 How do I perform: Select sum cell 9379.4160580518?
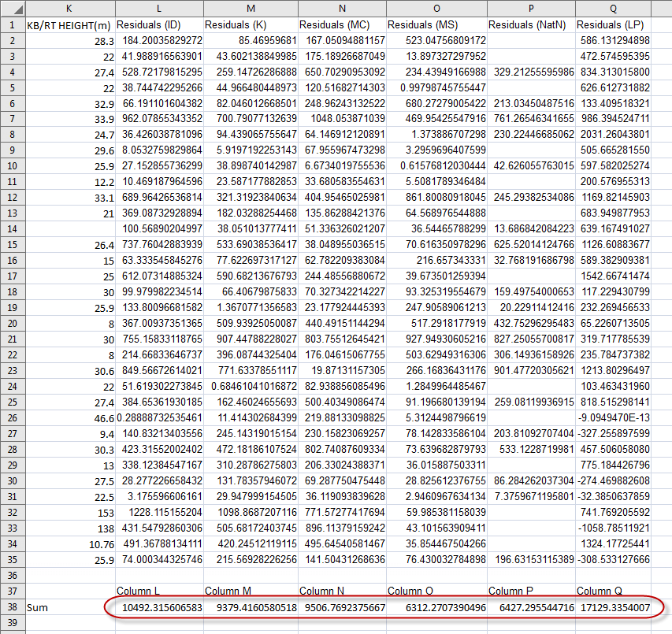[x=251, y=607]
